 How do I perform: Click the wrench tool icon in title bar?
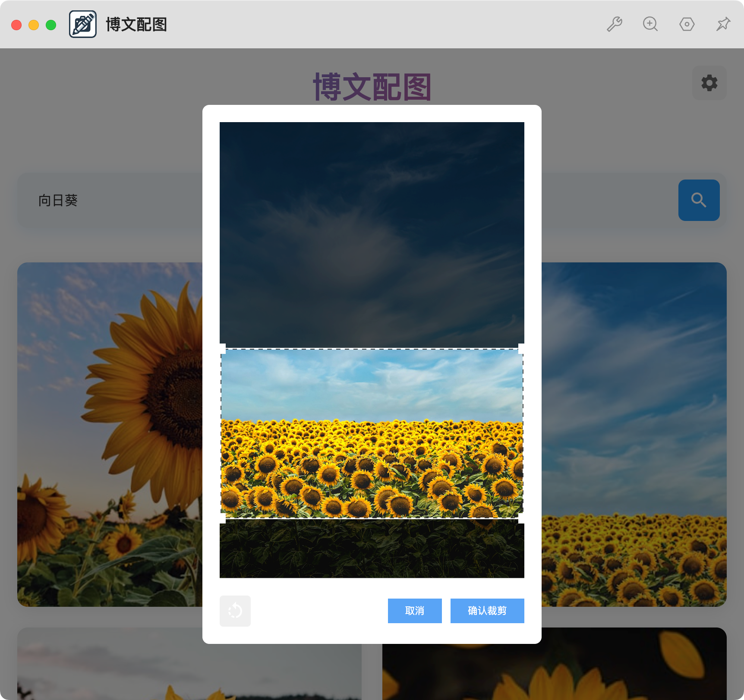point(614,24)
